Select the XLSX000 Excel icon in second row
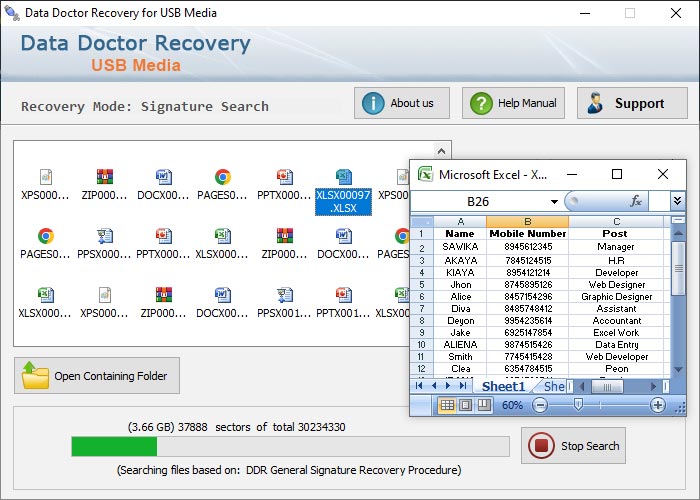The image size is (700, 500). 222,236
